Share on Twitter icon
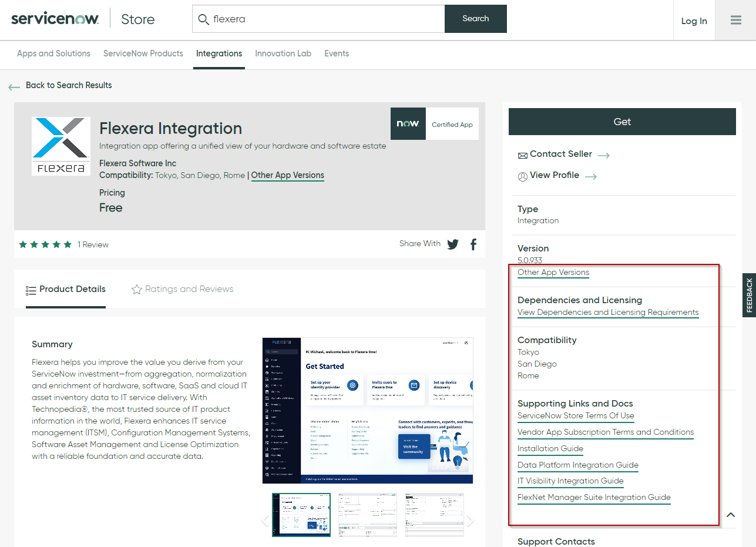 pos(452,244)
